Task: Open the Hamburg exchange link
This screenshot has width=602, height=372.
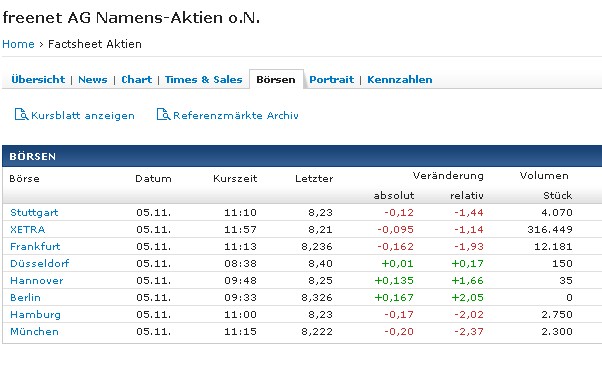Action: tap(35, 315)
